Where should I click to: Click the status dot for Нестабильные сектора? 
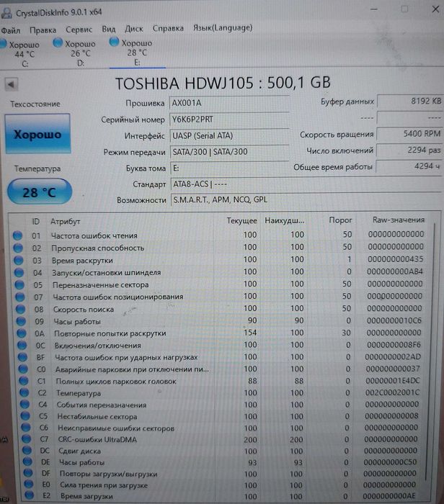(x=25, y=416)
